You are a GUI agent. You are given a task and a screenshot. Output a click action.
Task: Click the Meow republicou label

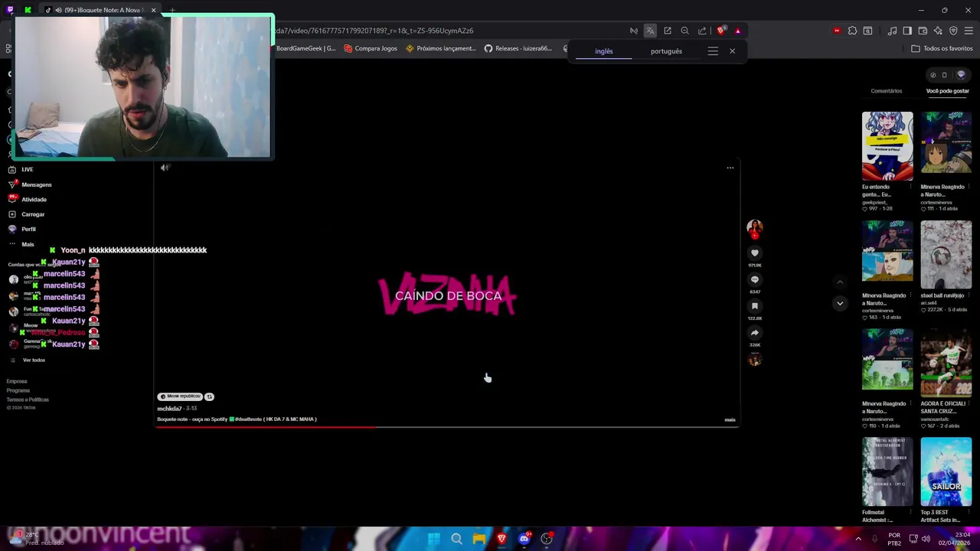click(180, 396)
